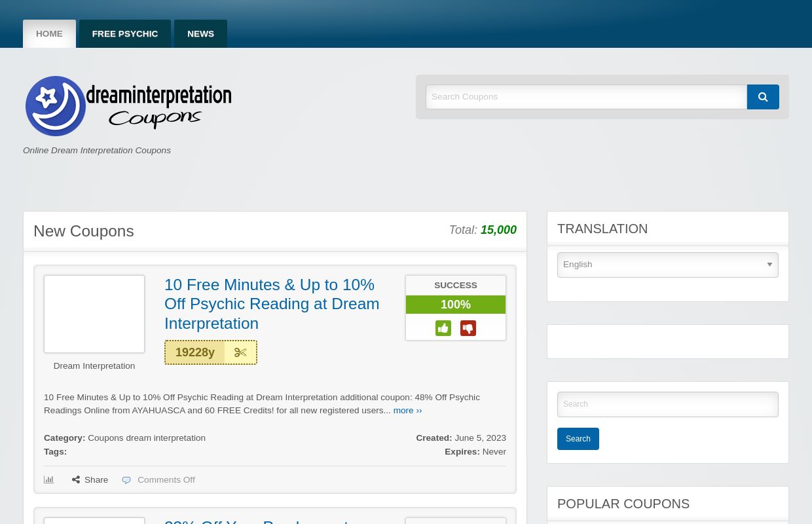Click Share on the coupon
The width and height of the screenshot is (812, 524).
click(90, 480)
